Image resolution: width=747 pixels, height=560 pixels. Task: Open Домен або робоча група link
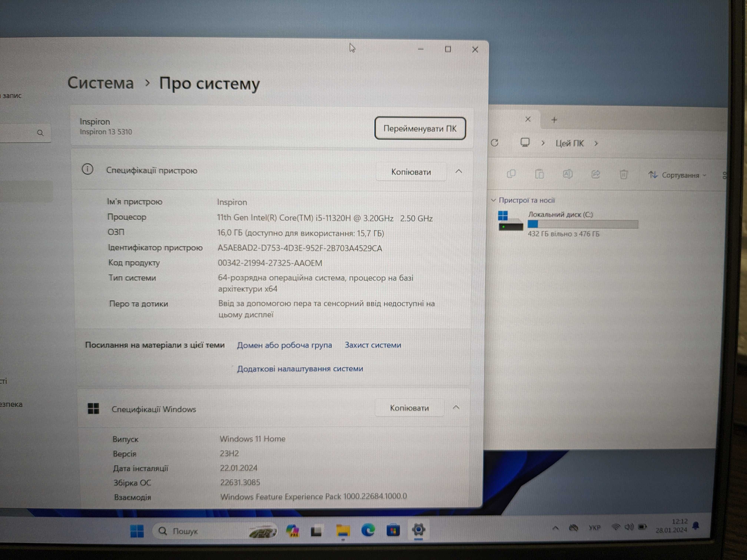tap(284, 345)
